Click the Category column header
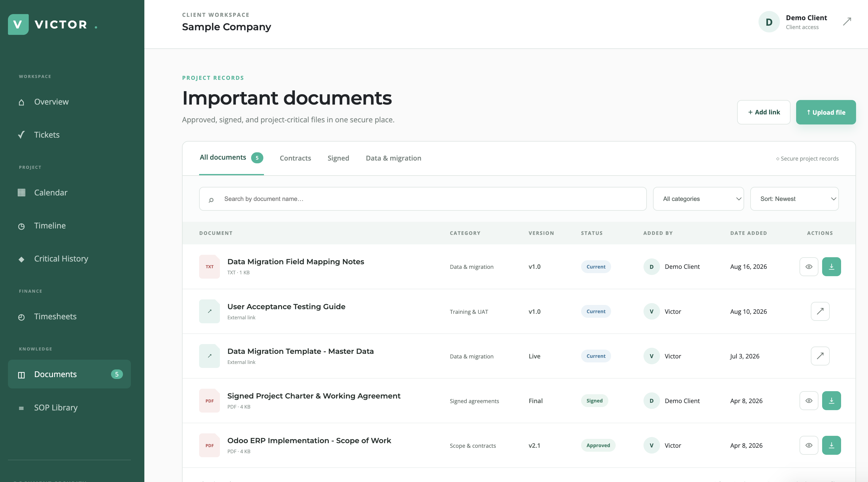The height and width of the screenshot is (482, 868). click(x=465, y=233)
